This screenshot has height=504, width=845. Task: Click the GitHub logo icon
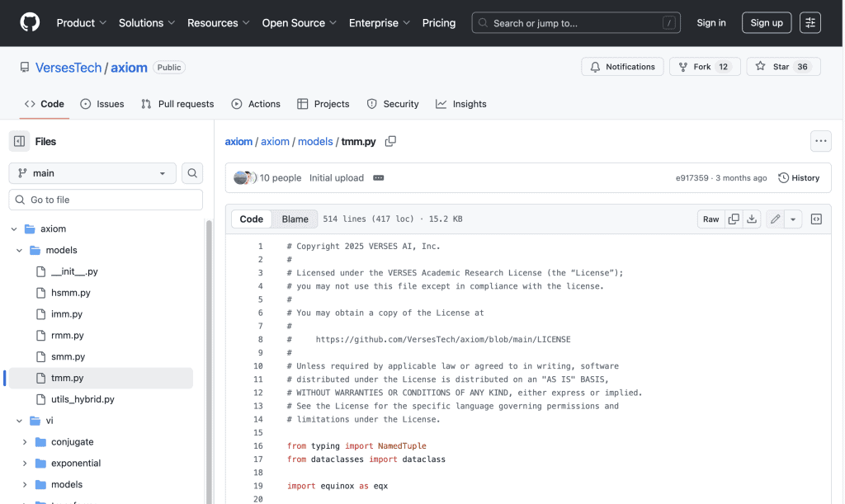pos(30,23)
